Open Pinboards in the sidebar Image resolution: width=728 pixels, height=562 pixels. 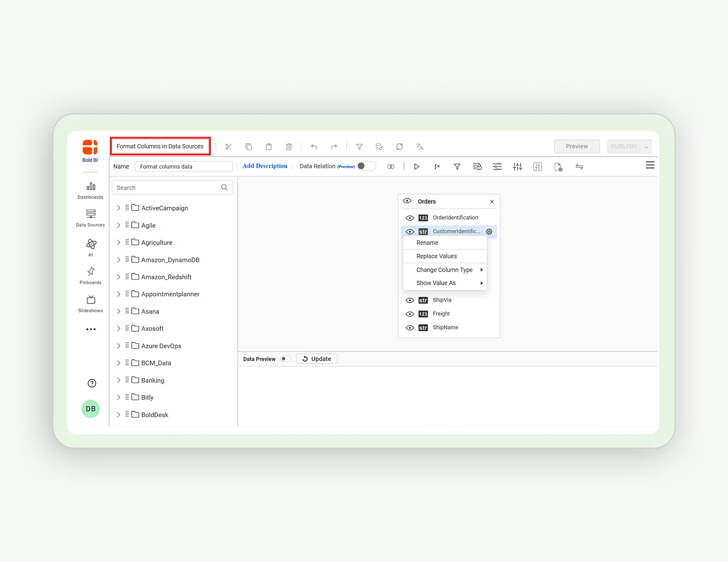tap(91, 276)
